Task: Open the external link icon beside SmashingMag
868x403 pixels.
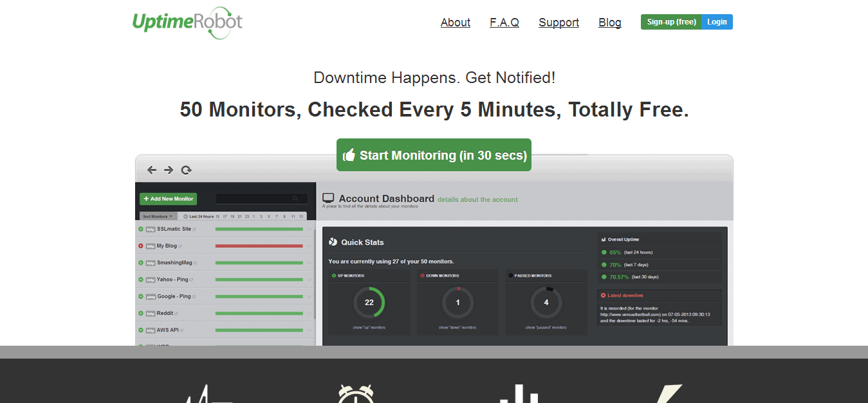Action: tap(195, 263)
